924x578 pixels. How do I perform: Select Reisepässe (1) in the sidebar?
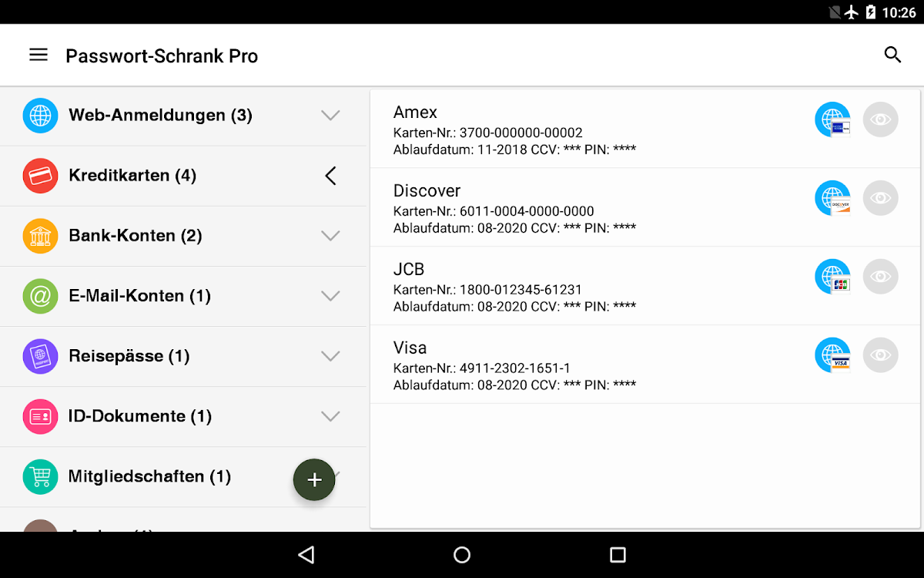coord(129,356)
